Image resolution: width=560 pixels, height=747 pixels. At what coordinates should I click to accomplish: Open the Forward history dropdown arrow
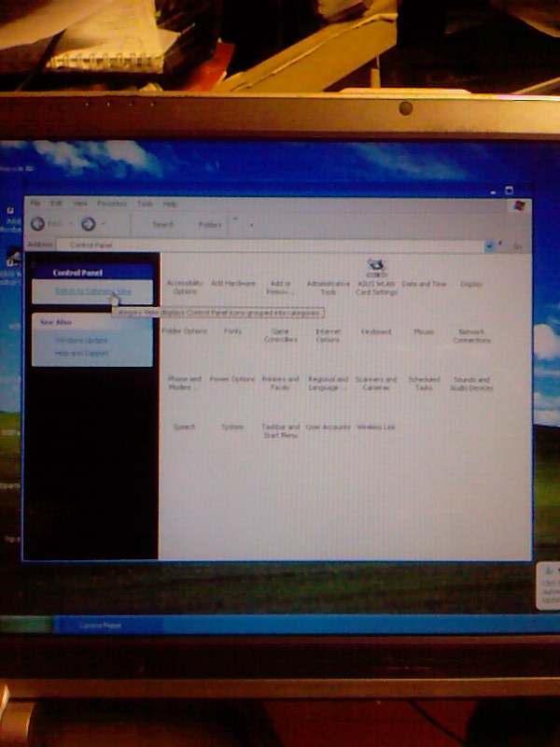coord(104,224)
